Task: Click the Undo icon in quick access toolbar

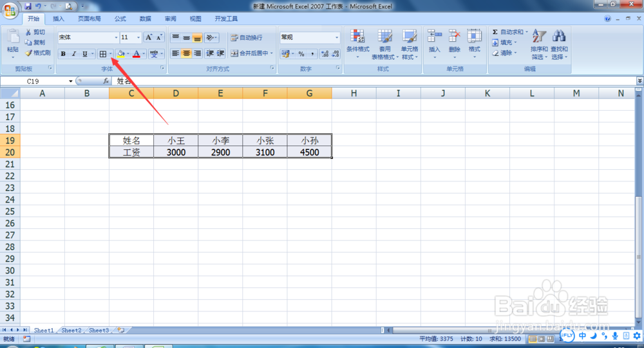Action: pos(38,6)
